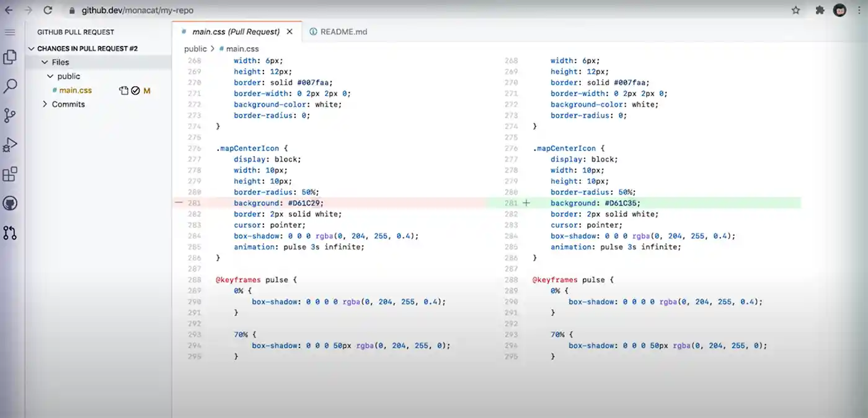
Task: Mark main.css as viewed with checkmark icon
Action: click(135, 90)
